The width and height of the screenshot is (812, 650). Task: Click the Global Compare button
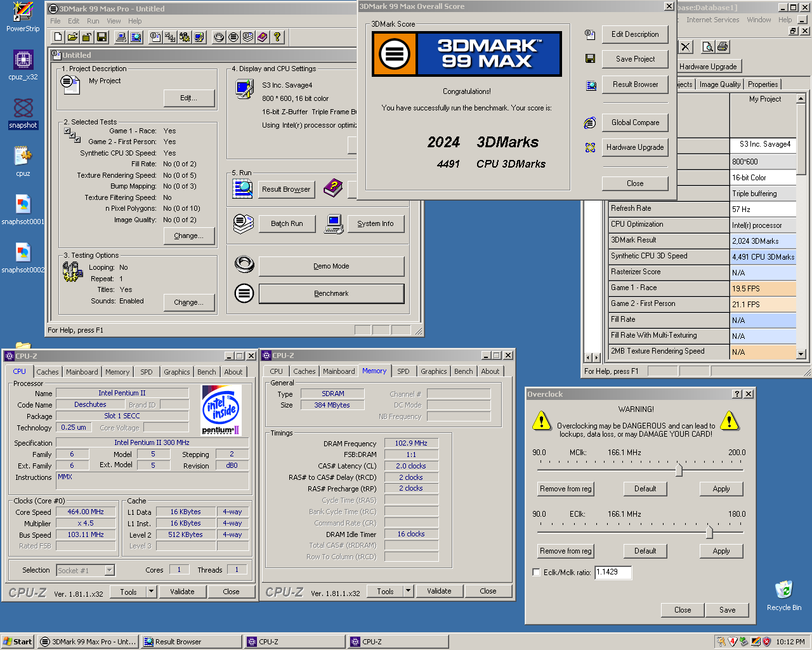click(635, 123)
